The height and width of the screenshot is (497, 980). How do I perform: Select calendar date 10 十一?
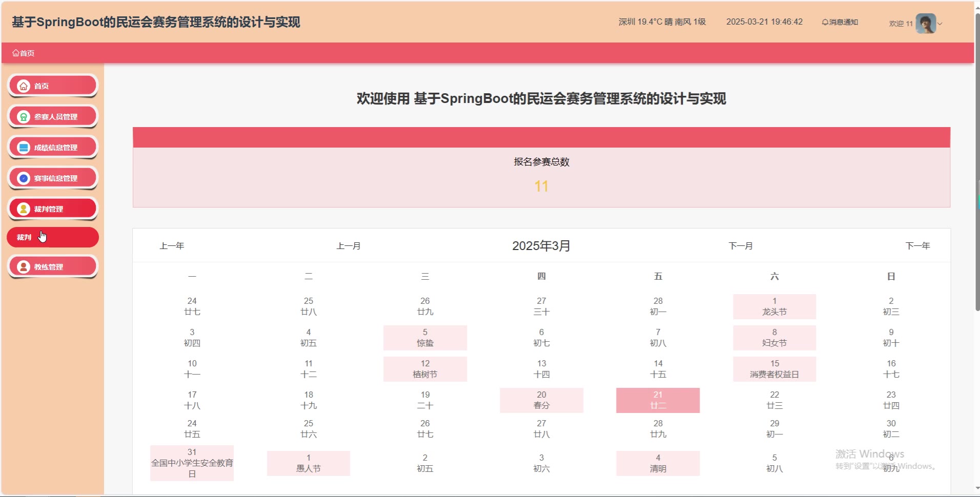tap(192, 369)
